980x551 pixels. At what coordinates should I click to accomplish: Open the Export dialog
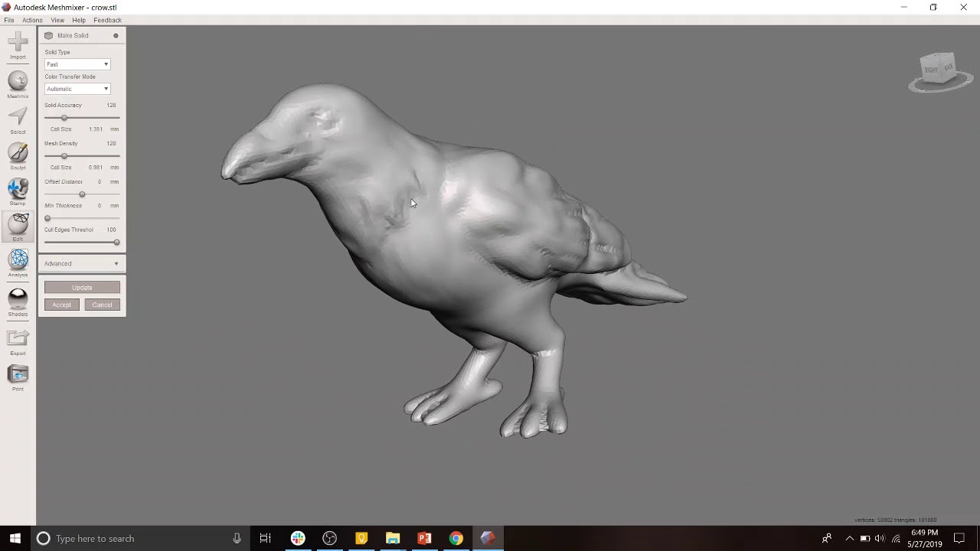pyautogui.click(x=18, y=342)
